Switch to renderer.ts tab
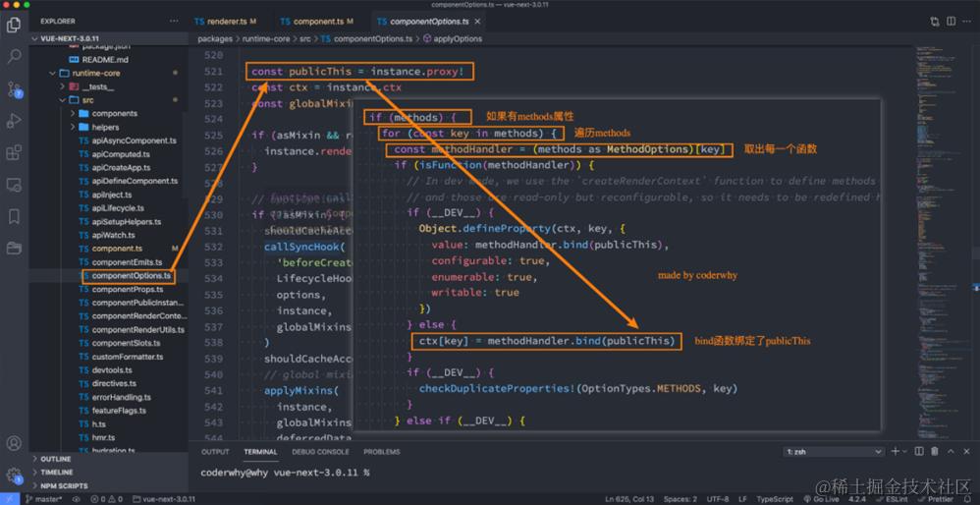The width and height of the screenshot is (980, 505). [226, 22]
